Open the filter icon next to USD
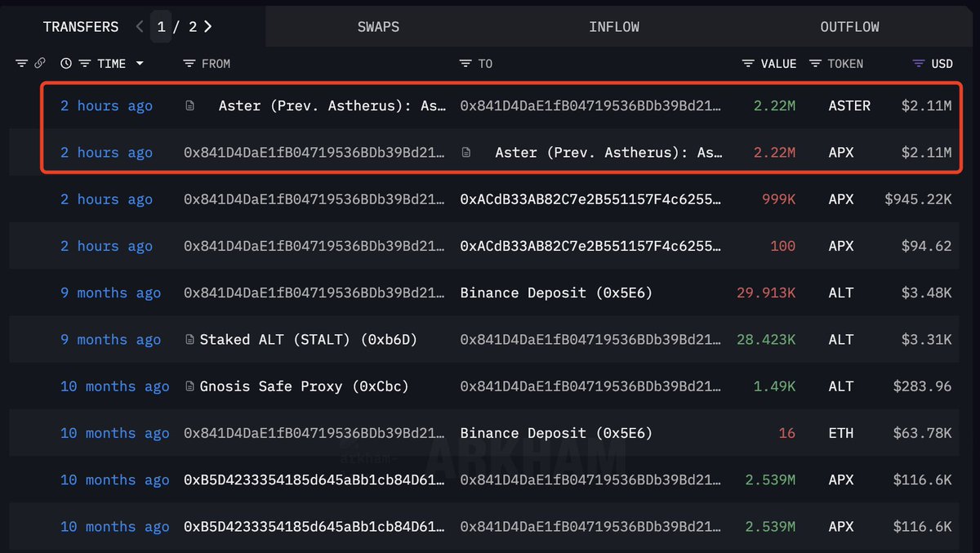 919,64
